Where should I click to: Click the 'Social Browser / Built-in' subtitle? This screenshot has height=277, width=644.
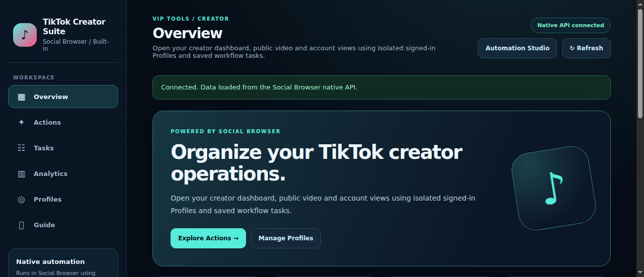pos(76,45)
